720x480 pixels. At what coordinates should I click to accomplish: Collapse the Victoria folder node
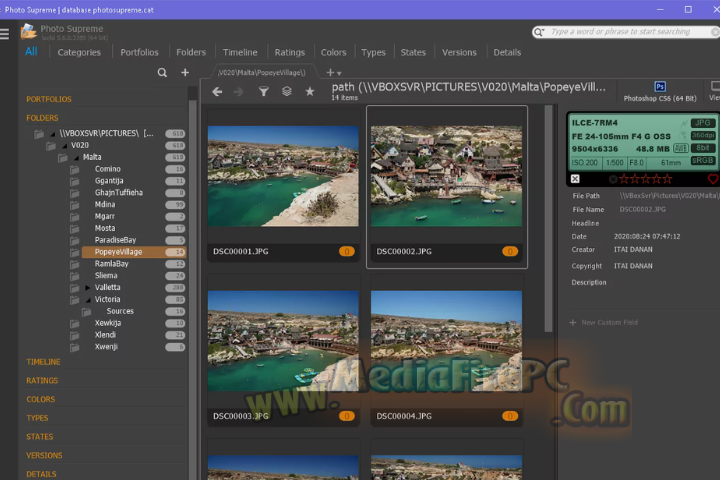click(88, 299)
